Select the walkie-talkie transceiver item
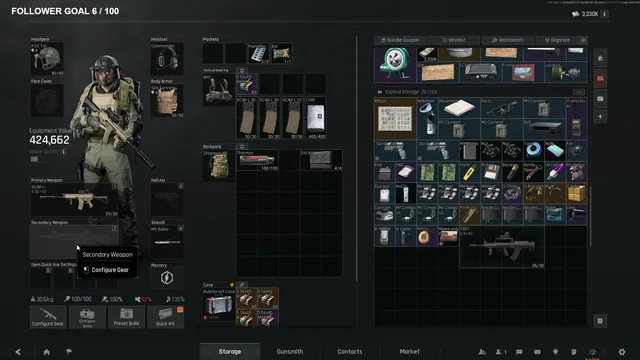Viewport: 640px width, 360px height. [576, 118]
